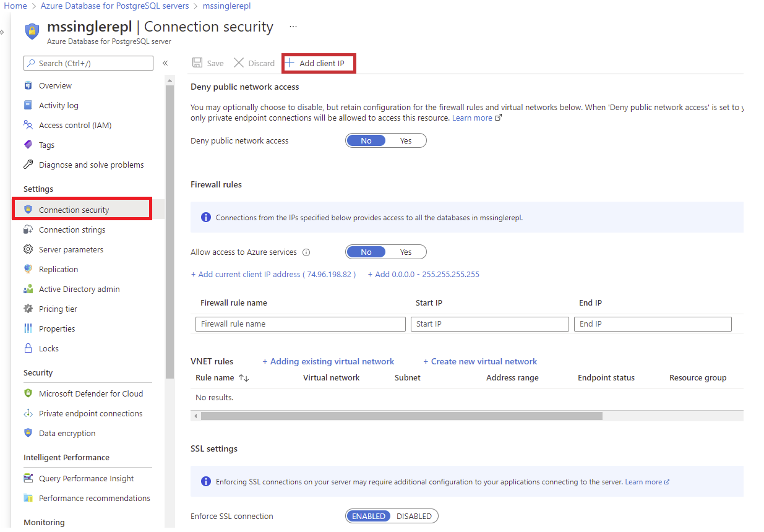This screenshot has width=764, height=532.
Task: Click Azure Database for PostgreSQL servers breadcrumb
Action: (x=115, y=6)
